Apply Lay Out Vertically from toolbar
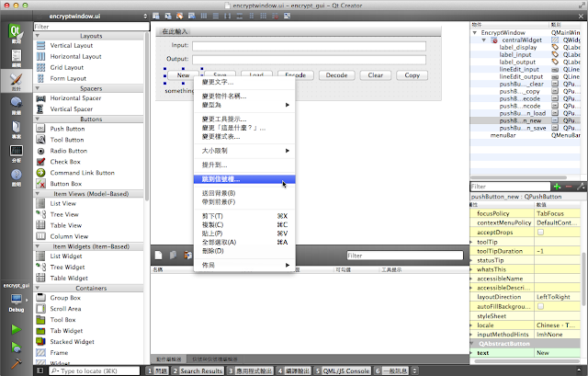The width and height of the screenshot is (588, 376). [216, 16]
